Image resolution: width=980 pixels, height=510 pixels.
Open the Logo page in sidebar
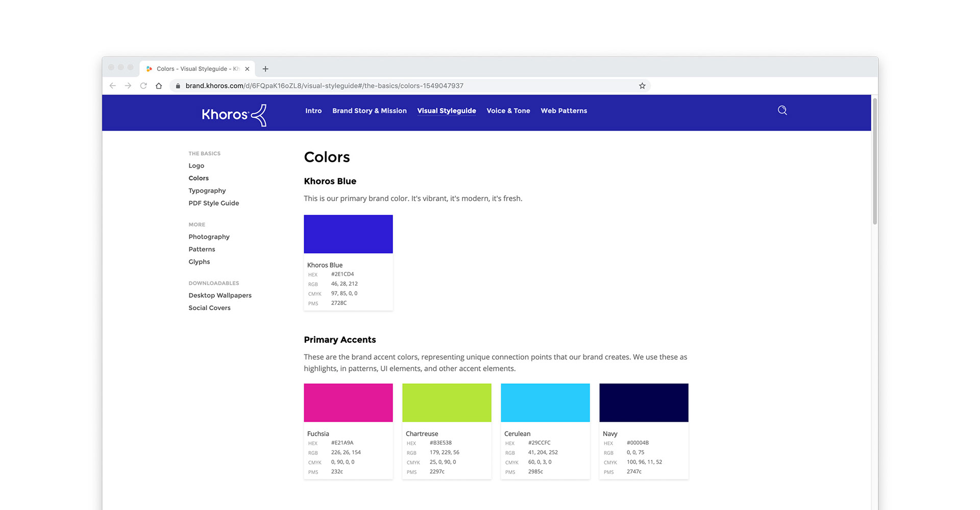[197, 166]
